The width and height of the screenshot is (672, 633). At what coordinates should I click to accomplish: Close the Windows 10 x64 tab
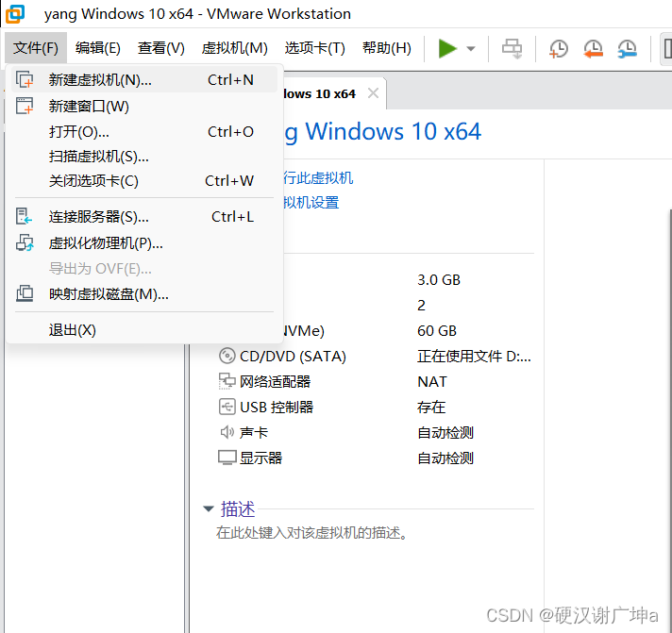click(x=374, y=93)
